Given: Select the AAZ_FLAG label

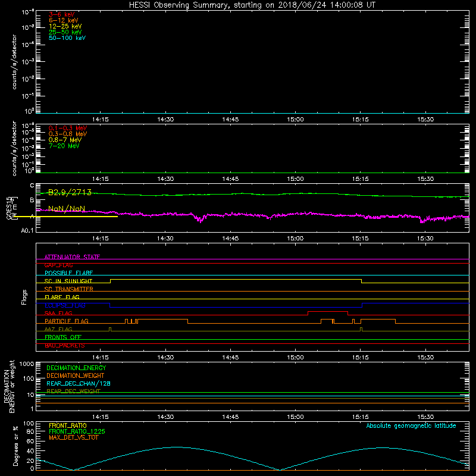Looking at the screenshot, I should 58,329.
